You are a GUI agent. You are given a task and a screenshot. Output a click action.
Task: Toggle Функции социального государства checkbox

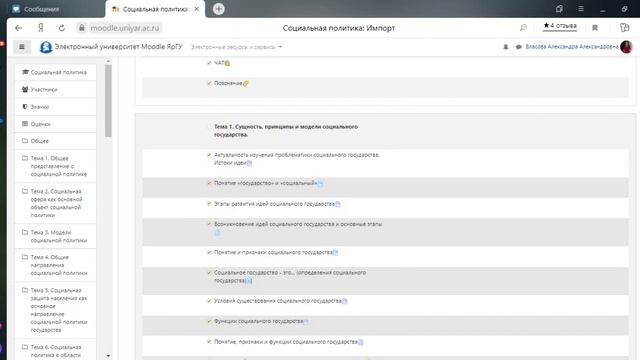209,321
